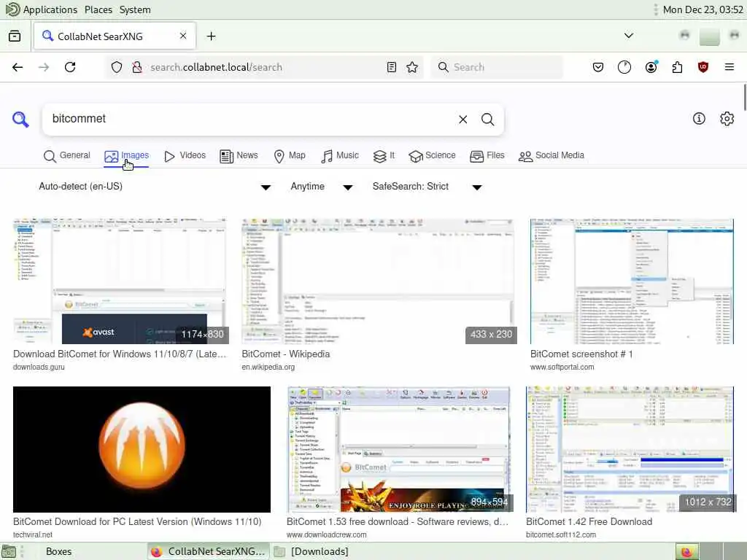The width and height of the screenshot is (747, 560).
Task: Click the SearXNG magnifier logo beside search box
Action: click(x=20, y=119)
